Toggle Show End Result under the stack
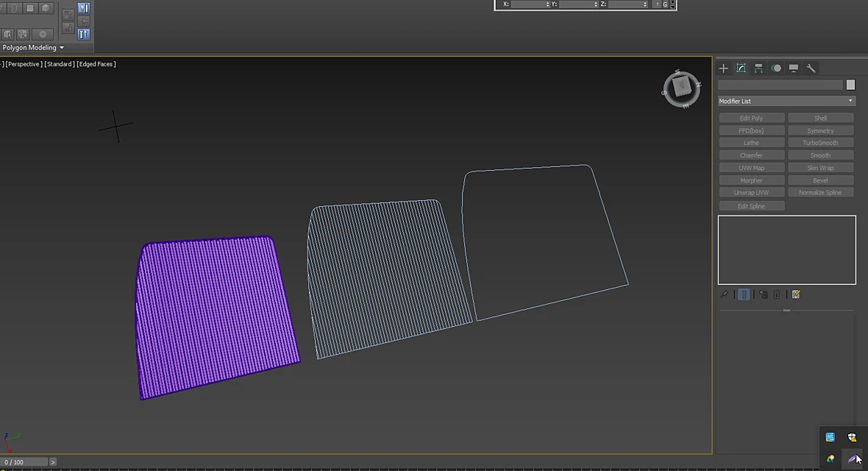This screenshot has height=471, width=868. pyautogui.click(x=744, y=294)
